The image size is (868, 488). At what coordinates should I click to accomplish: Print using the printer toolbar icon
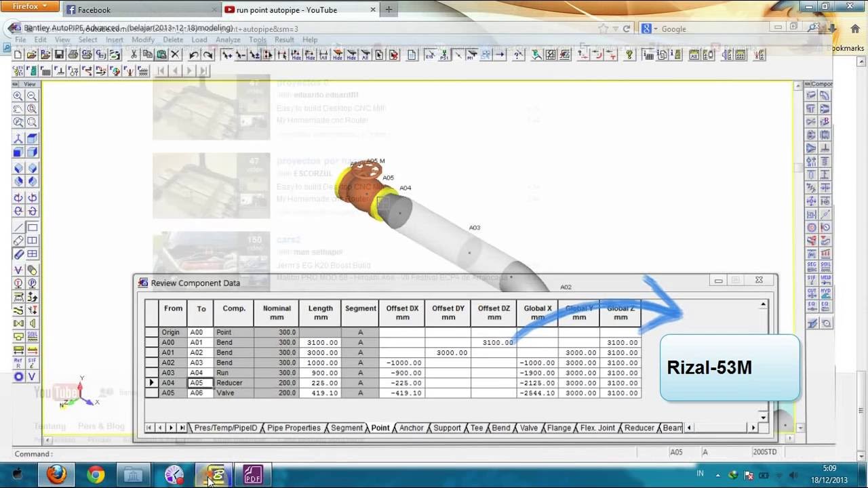tap(73, 55)
